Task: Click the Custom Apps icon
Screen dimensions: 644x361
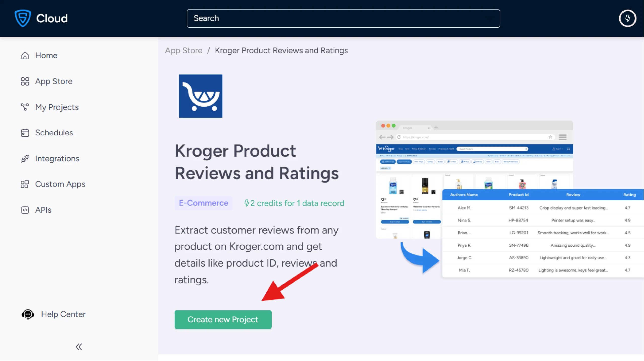Action: pyautogui.click(x=25, y=184)
